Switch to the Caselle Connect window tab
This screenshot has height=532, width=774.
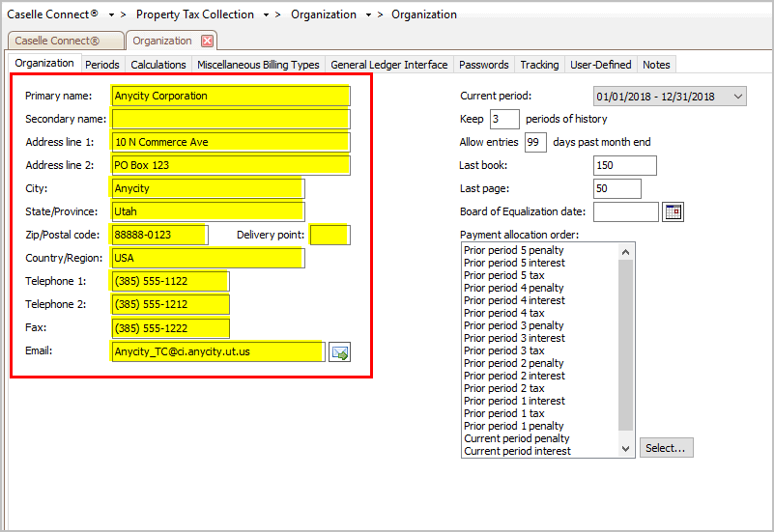click(x=66, y=41)
